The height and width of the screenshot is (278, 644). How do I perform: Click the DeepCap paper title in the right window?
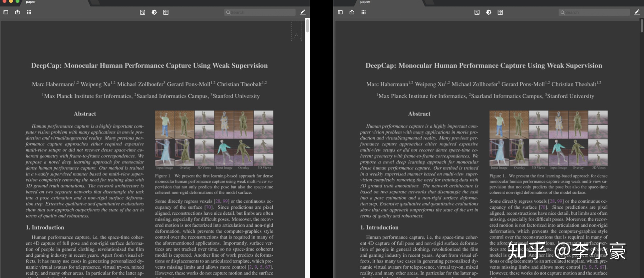pyautogui.click(x=484, y=66)
